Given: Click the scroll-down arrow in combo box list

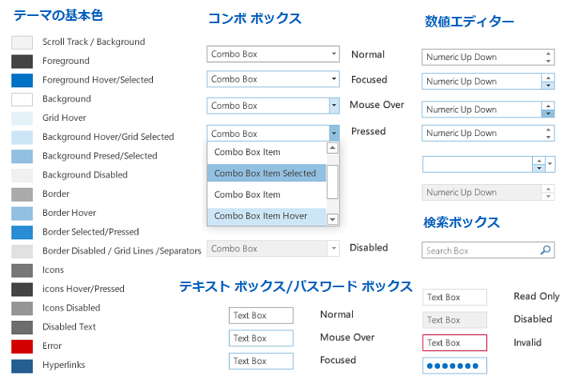Looking at the screenshot, I should [x=333, y=219].
